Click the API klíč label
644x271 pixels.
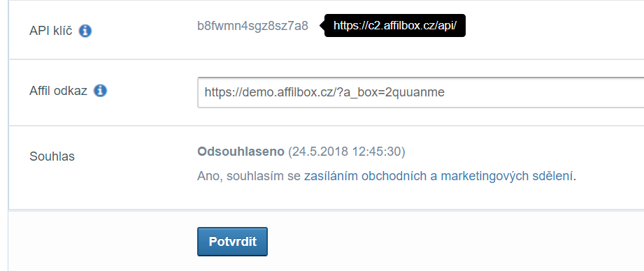(x=51, y=31)
